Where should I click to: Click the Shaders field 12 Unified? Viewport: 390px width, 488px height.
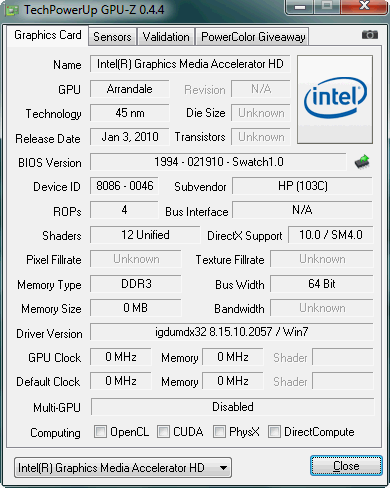pos(145,235)
